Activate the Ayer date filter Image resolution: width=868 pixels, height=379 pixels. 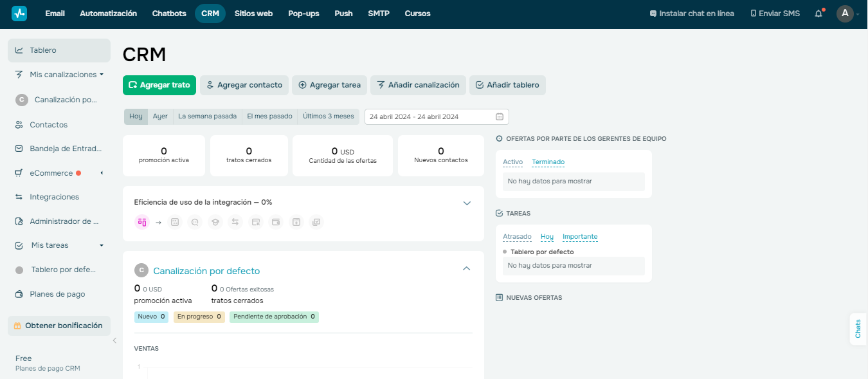(x=160, y=116)
